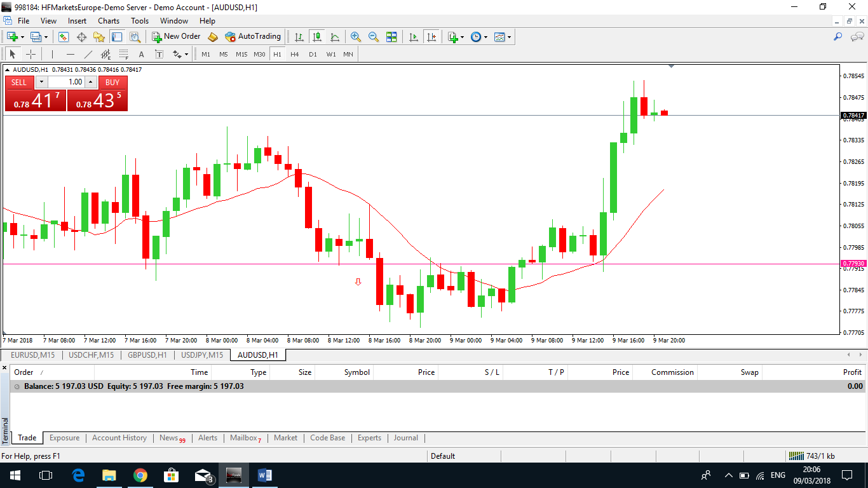Switch to H4 timeframe
The width and height of the screenshot is (868, 488).
pos(295,54)
